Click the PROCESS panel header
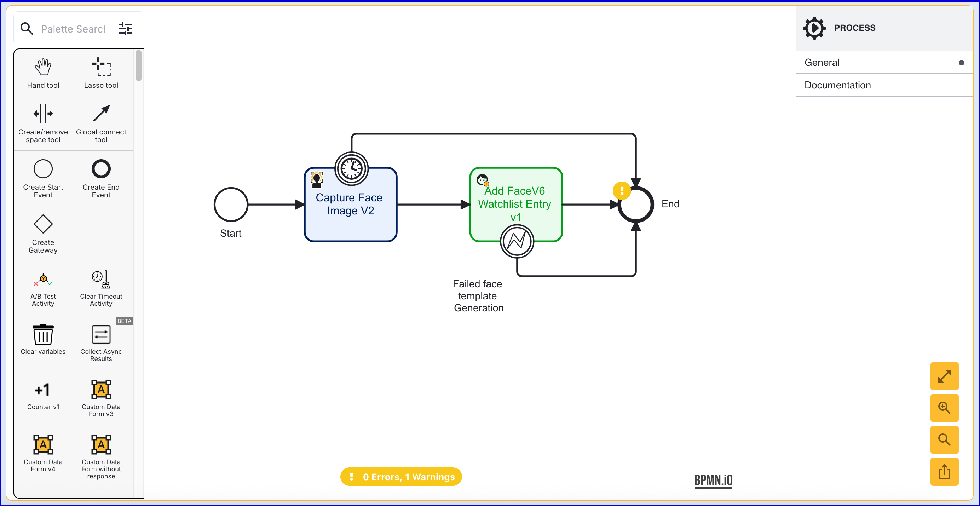980x506 pixels. (x=854, y=28)
